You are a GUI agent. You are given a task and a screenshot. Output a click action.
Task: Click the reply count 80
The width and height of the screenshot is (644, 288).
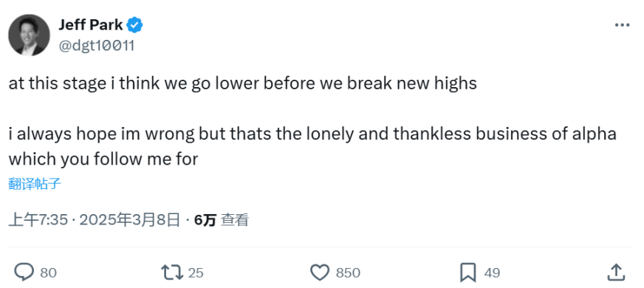pos(49,272)
